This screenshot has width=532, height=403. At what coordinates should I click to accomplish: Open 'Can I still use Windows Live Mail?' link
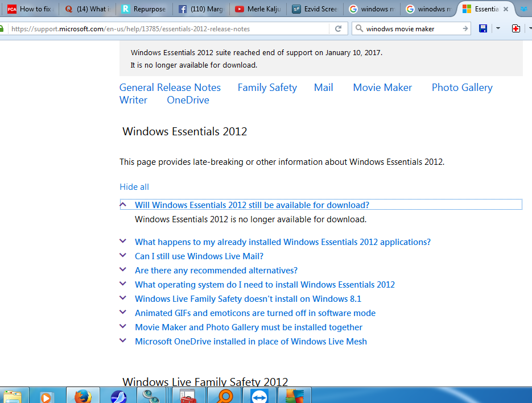pos(199,256)
